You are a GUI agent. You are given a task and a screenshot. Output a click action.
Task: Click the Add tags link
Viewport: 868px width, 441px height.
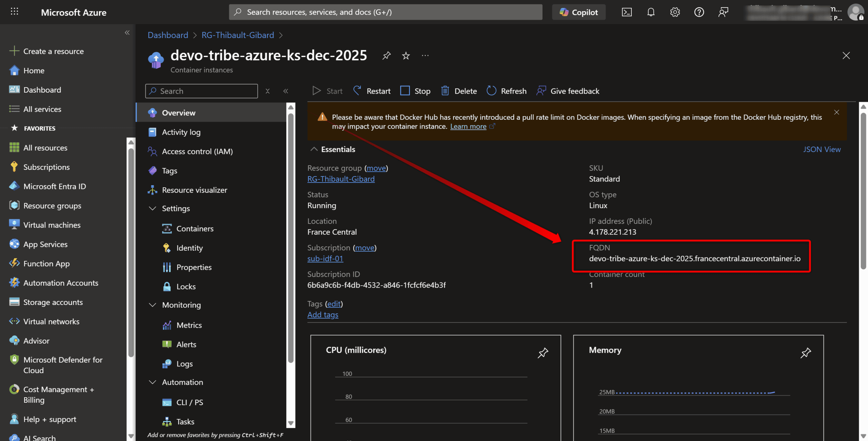pyautogui.click(x=322, y=315)
